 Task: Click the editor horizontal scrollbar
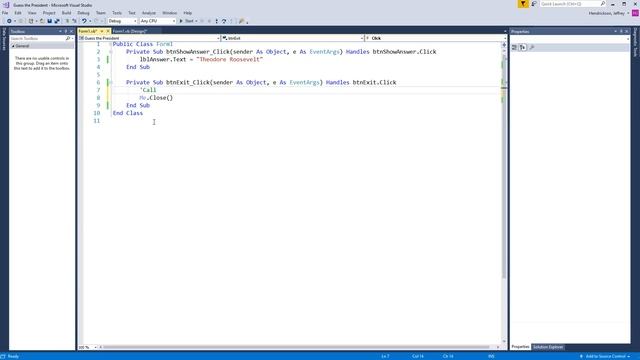296,347
